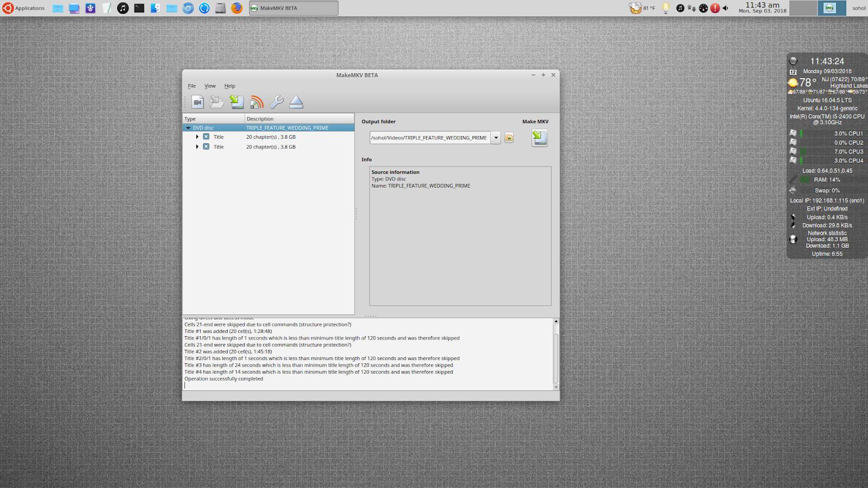This screenshot has height=488, width=868.
Task: Select the workspace showing the MakeMKV thumbnail
Action: click(832, 8)
